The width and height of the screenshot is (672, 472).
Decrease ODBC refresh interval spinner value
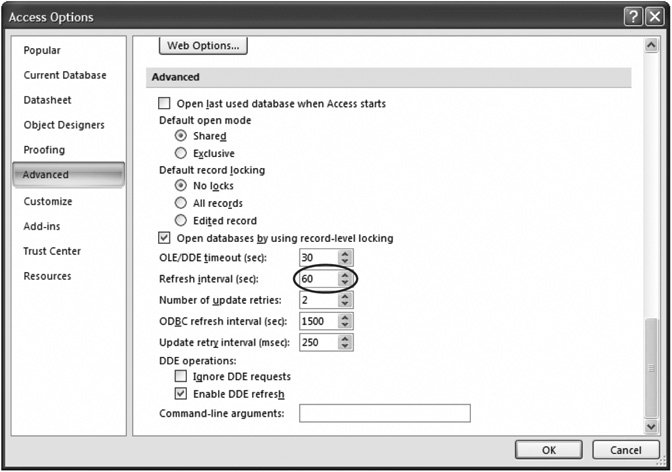tap(345, 326)
